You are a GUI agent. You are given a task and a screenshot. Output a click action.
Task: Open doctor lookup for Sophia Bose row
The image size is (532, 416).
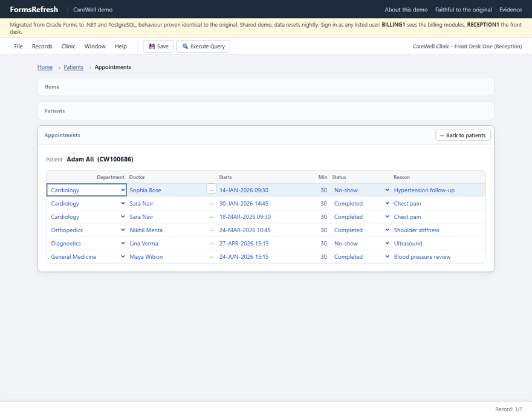212,189
